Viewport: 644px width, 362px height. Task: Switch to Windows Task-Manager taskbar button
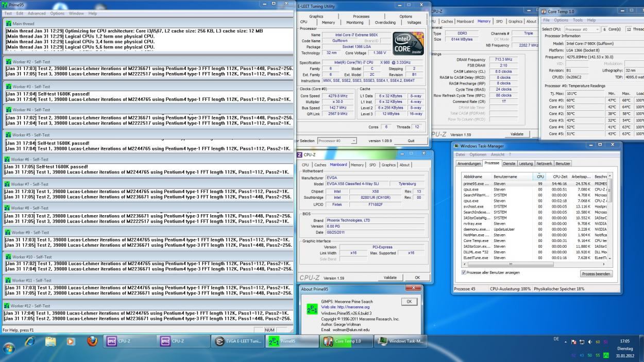(x=400, y=341)
